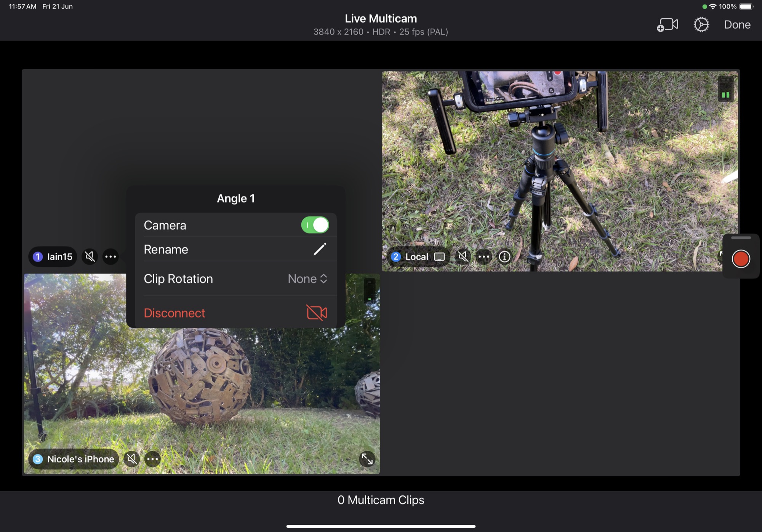This screenshot has height=532, width=762.
Task: Open more options for Iain15 angle
Action: [110, 257]
